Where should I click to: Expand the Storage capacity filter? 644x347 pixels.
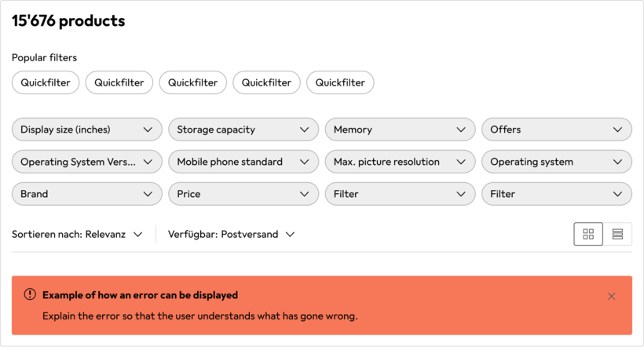[243, 130]
